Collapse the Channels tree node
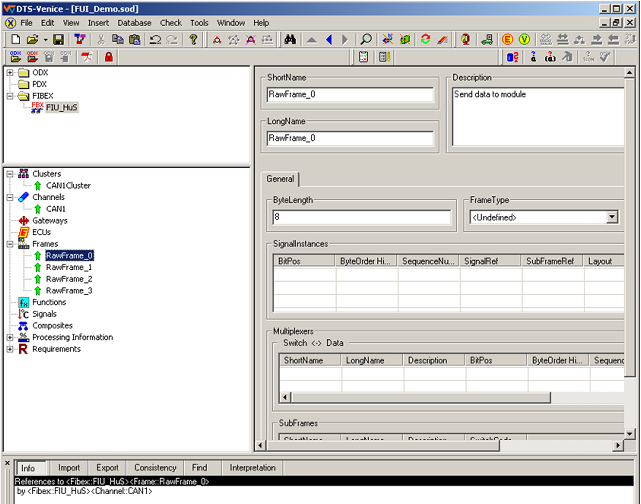 [10, 197]
